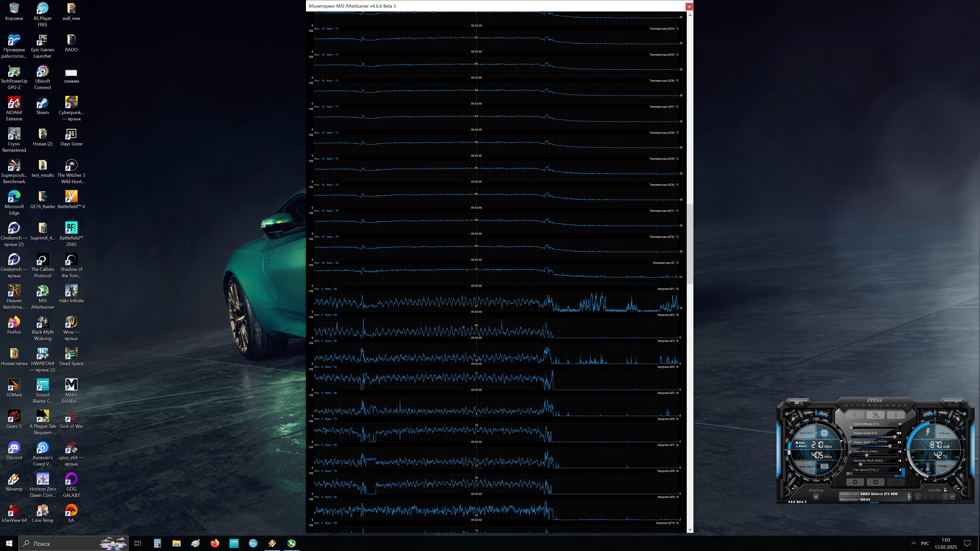Open Firefox from the taskbar
The width and height of the screenshot is (980, 551).
(x=215, y=543)
